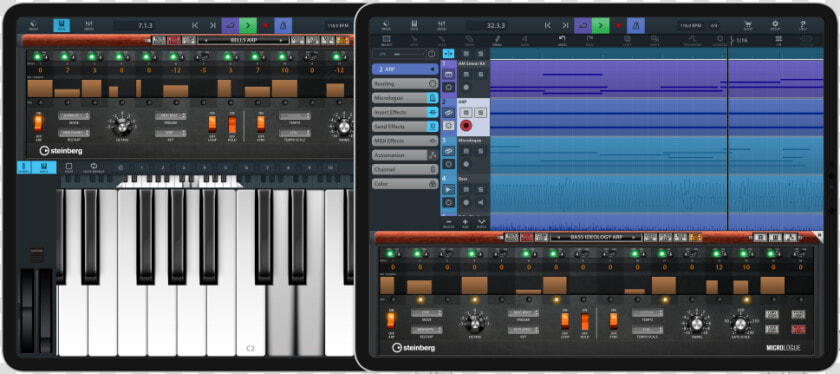The width and height of the screenshot is (840, 374).
Task: Open the Color inspector section
Action: click(405, 183)
